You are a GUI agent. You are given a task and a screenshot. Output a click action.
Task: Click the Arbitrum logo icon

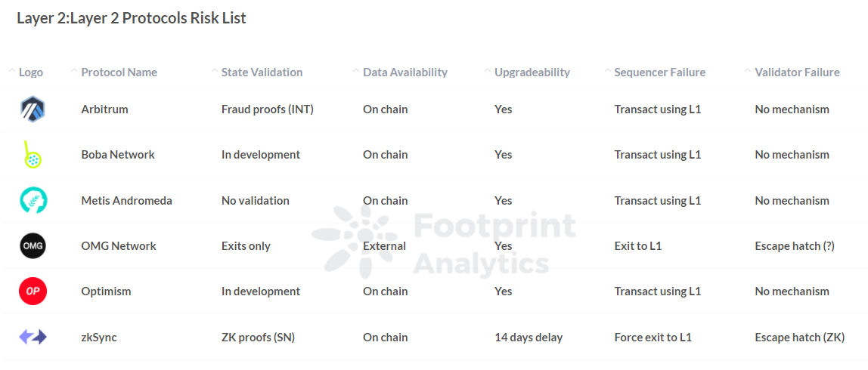click(x=33, y=109)
